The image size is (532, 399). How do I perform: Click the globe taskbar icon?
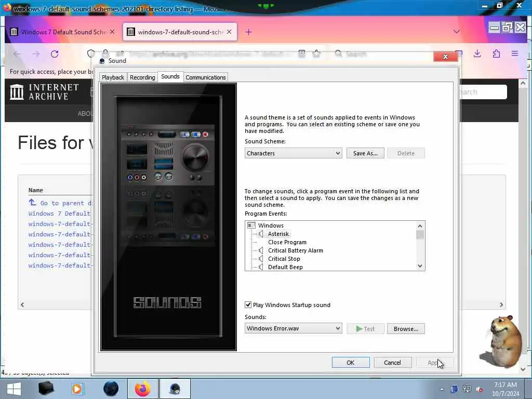[111, 389]
